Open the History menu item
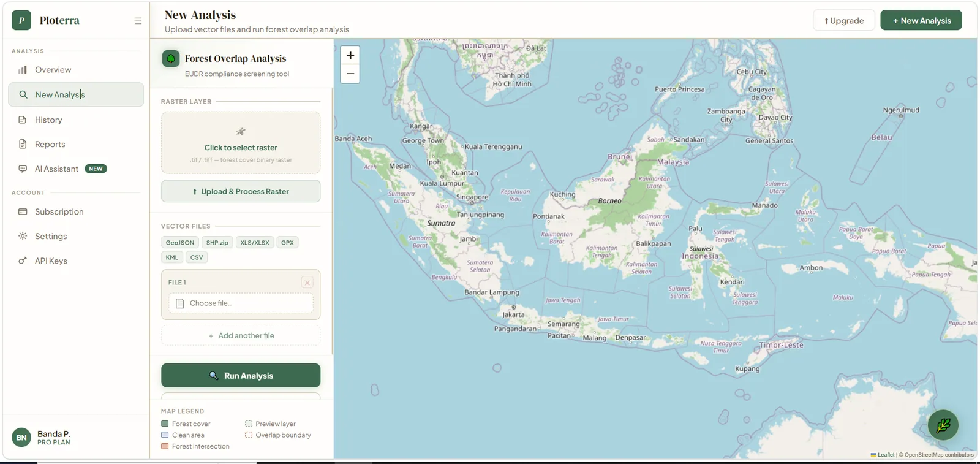This screenshot has width=980, height=464. tap(76, 120)
